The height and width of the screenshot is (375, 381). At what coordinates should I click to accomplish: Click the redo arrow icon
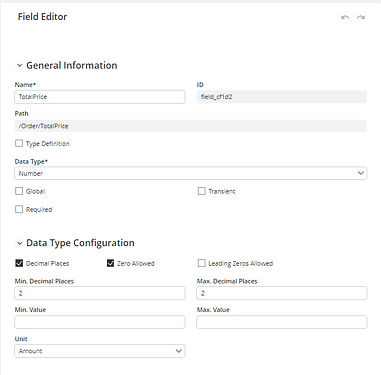[361, 17]
